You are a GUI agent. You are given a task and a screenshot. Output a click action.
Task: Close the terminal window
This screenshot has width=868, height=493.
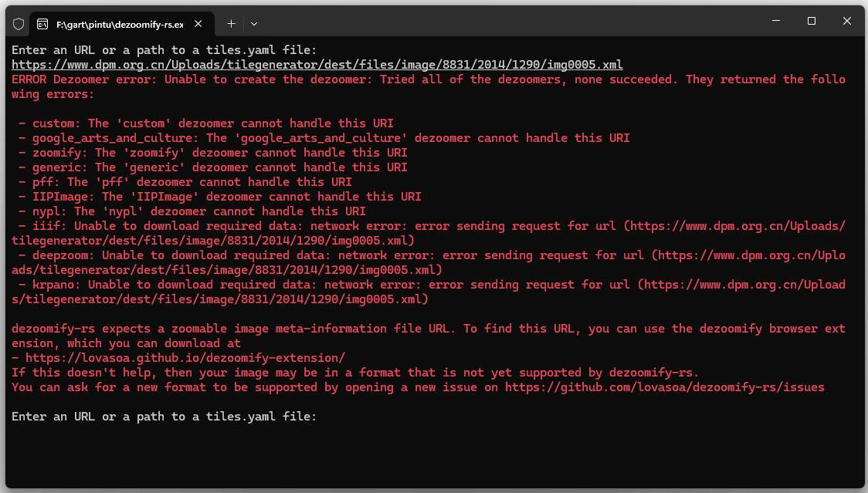[847, 22]
